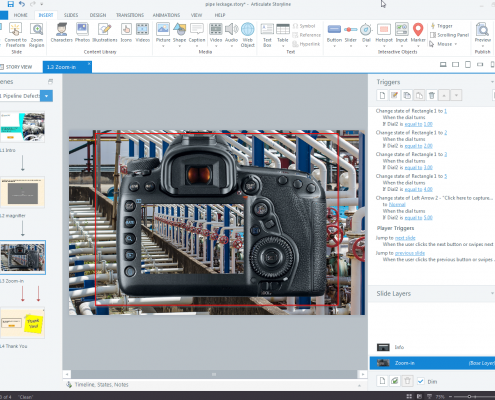Select the 1.1 Intro slide thumbnail
The width and height of the screenshot is (495, 400).
(x=23, y=127)
